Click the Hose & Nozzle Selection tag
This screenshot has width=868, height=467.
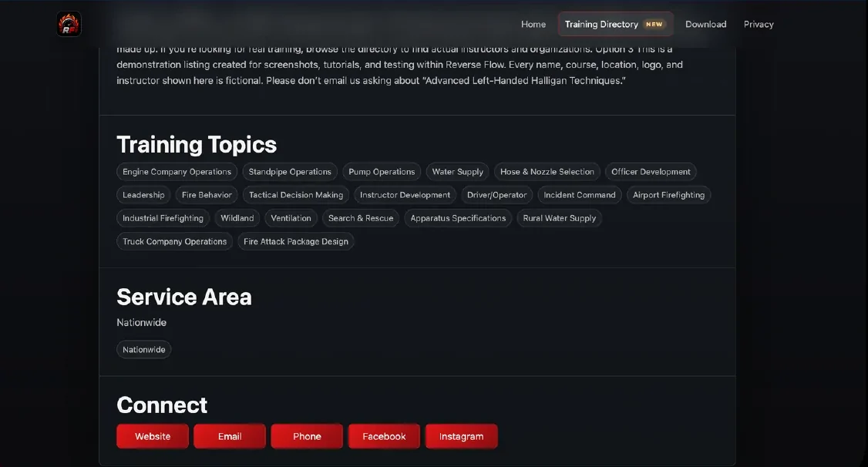pos(547,172)
